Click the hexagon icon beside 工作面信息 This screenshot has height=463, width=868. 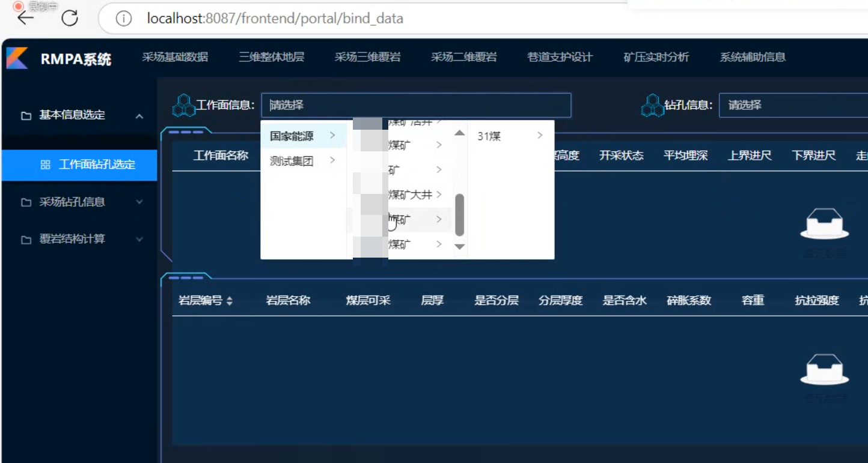pyautogui.click(x=183, y=106)
